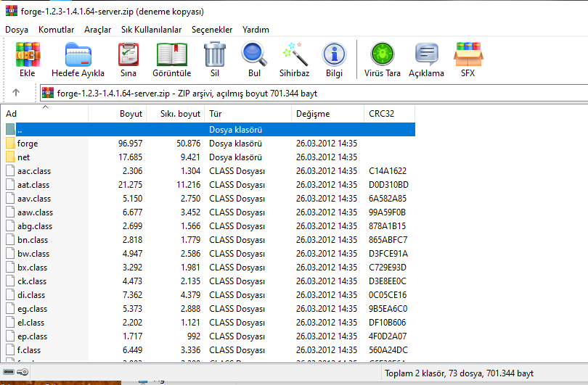588x385 pixels.
Task: Open the Seçenekler menu
Action: tap(212, 30)
